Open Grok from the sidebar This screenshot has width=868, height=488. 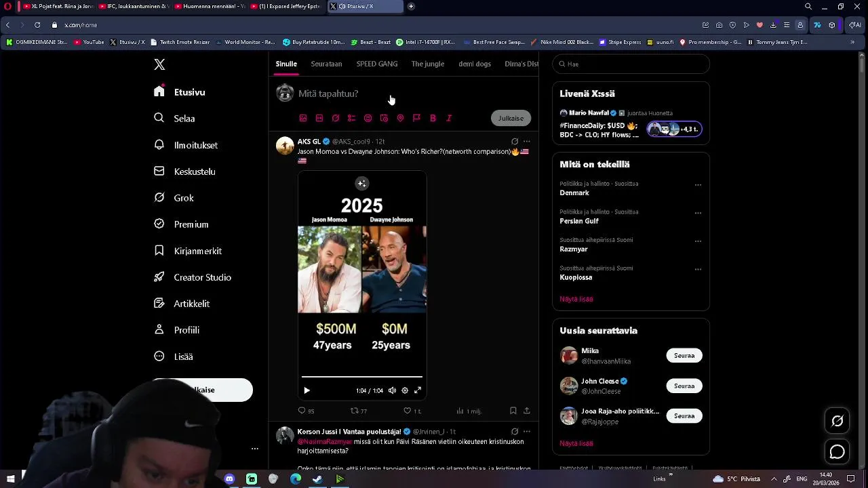click(x=174, y=198)
